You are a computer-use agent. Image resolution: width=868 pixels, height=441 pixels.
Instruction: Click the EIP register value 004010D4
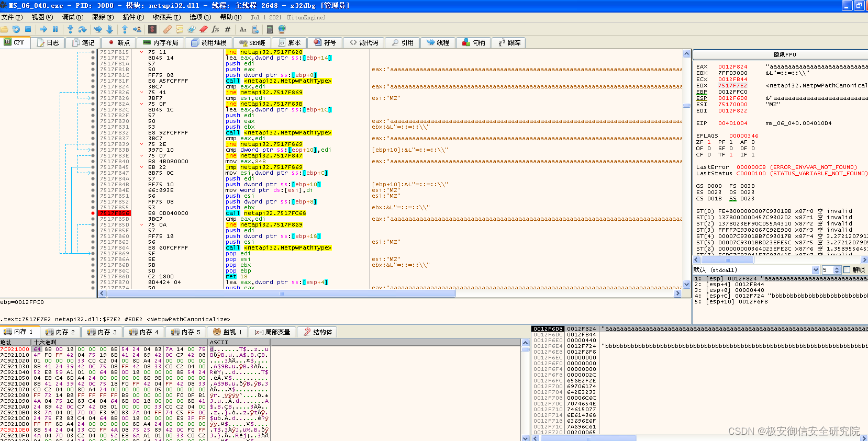pyautogui.click(x=733, y=123)
